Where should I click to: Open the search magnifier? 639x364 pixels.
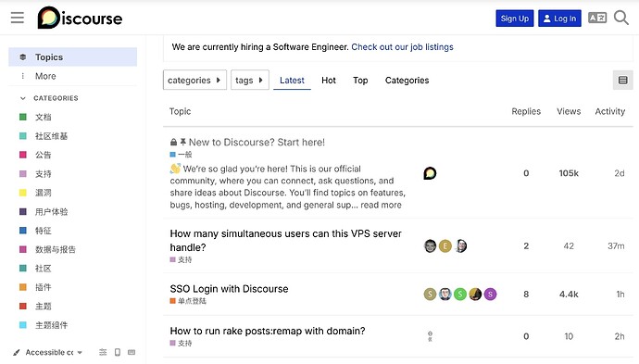tap(621, 18)
